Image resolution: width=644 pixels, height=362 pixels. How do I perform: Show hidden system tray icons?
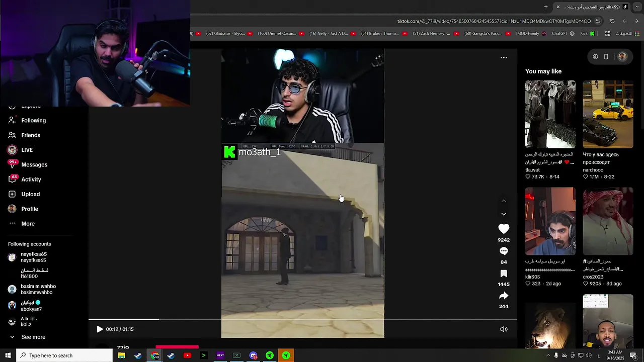coord(548,355)
